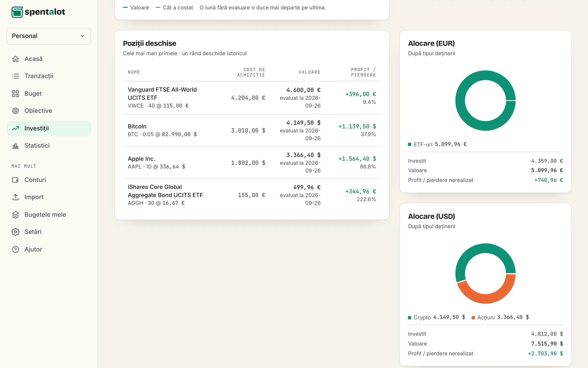
Task: Go to Acasă page
Action: pyautogui.click(x=49, y=59)
